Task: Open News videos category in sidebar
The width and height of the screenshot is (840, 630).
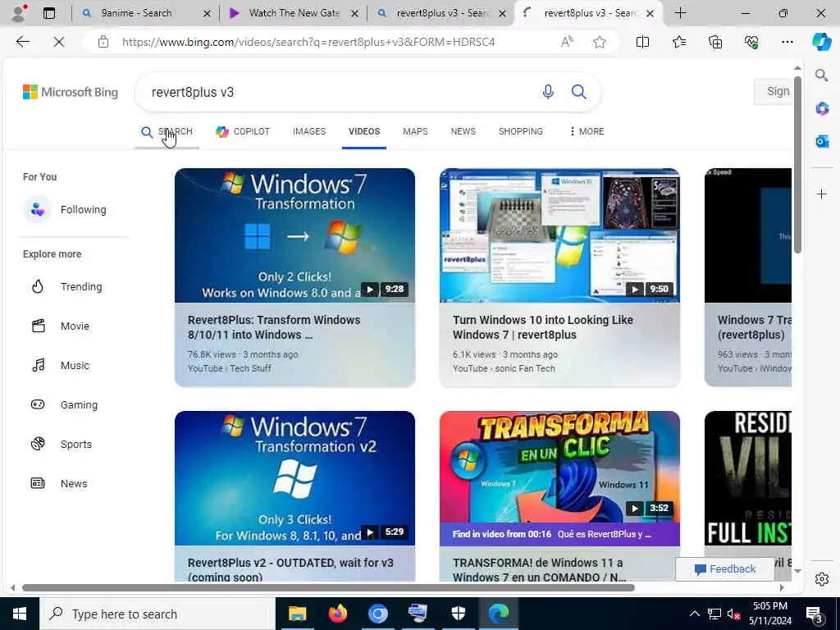Action: pos(59,483)
